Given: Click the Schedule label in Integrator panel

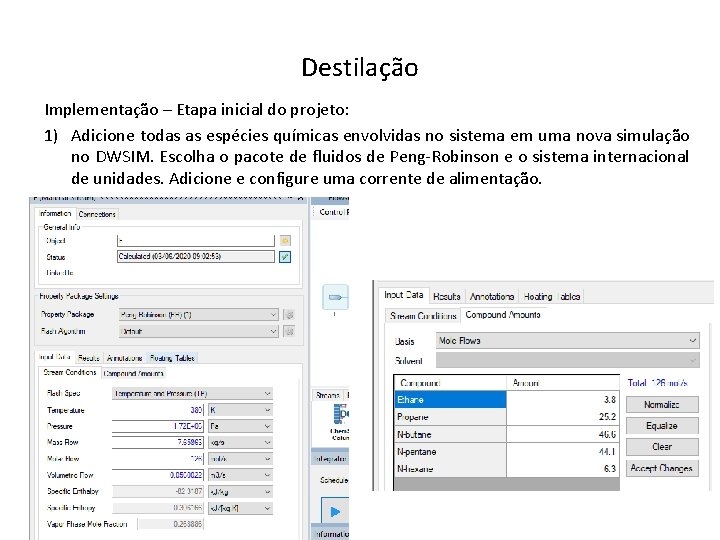Looking at the screenshot, I should coord(334,480).
